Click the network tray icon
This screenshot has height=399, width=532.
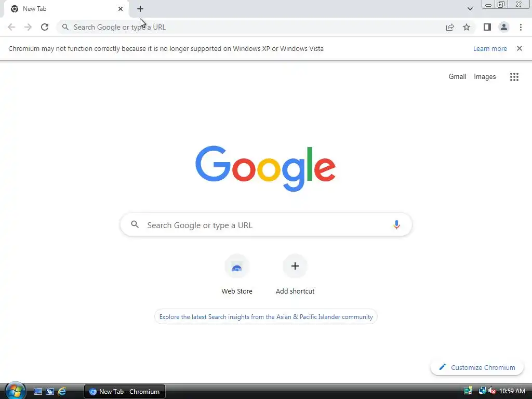coord(482,391)
